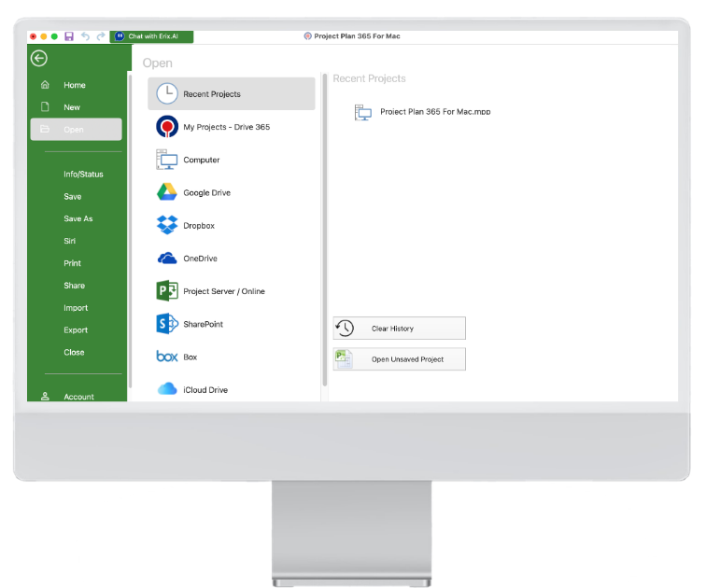
Task: Click the Account person icon
Action: (45, 397)
